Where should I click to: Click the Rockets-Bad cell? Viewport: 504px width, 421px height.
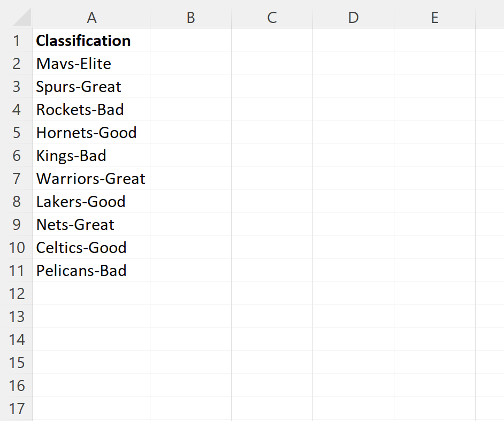pyautogui.click(x=91, y=109)
